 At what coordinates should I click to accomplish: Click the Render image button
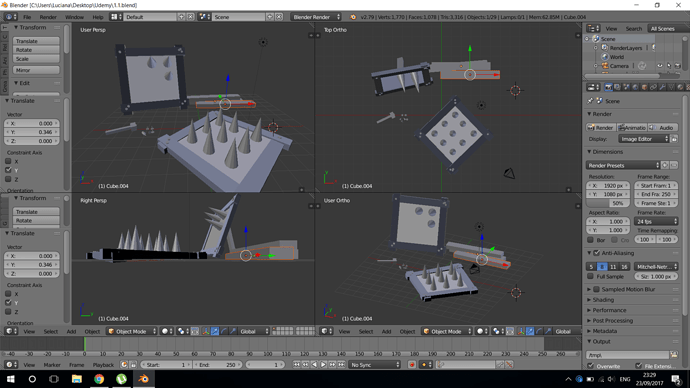[601, 128]
